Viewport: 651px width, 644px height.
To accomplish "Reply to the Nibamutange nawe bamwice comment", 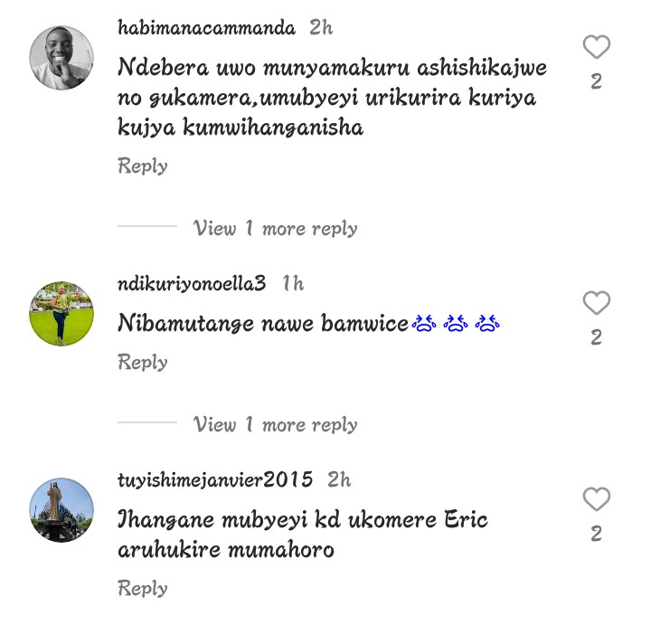I will point(143,363).
